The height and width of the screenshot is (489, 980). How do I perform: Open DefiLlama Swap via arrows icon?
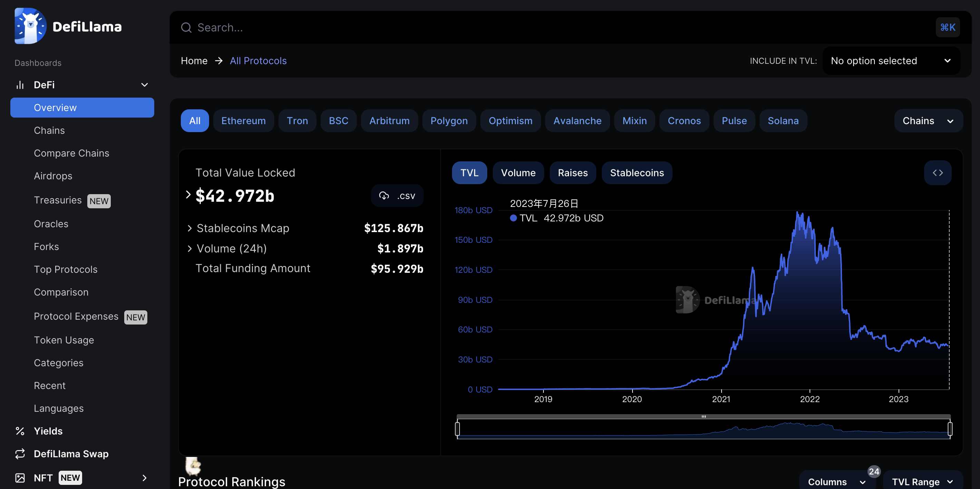coord(20,454)
